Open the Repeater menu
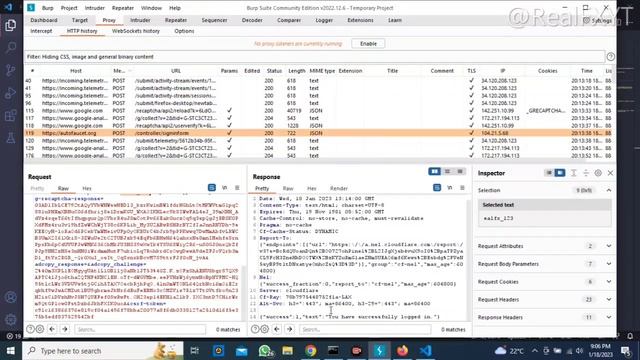This screenshot has width=640, height=360. [122, 8]
